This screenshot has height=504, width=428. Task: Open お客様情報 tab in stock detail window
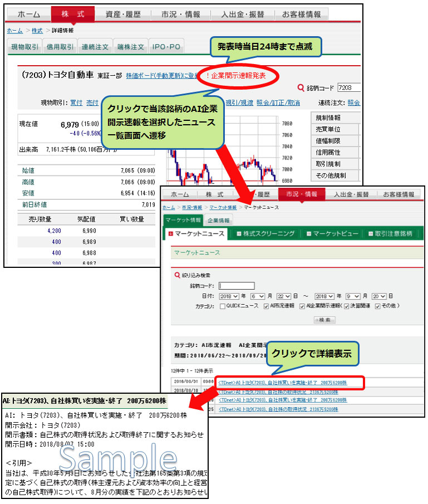pos(302,14)
